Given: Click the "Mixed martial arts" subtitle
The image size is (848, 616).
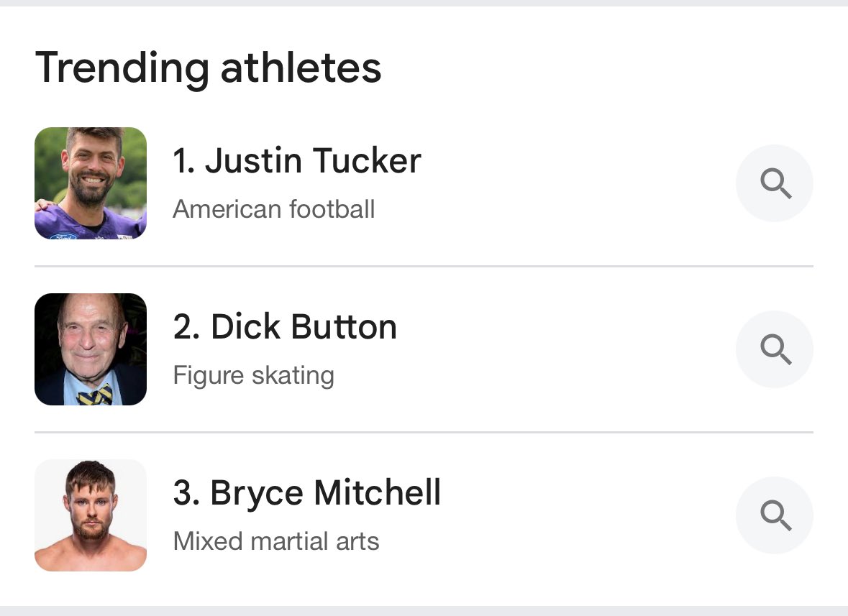Looking at the screenshot, I should 276,541.
